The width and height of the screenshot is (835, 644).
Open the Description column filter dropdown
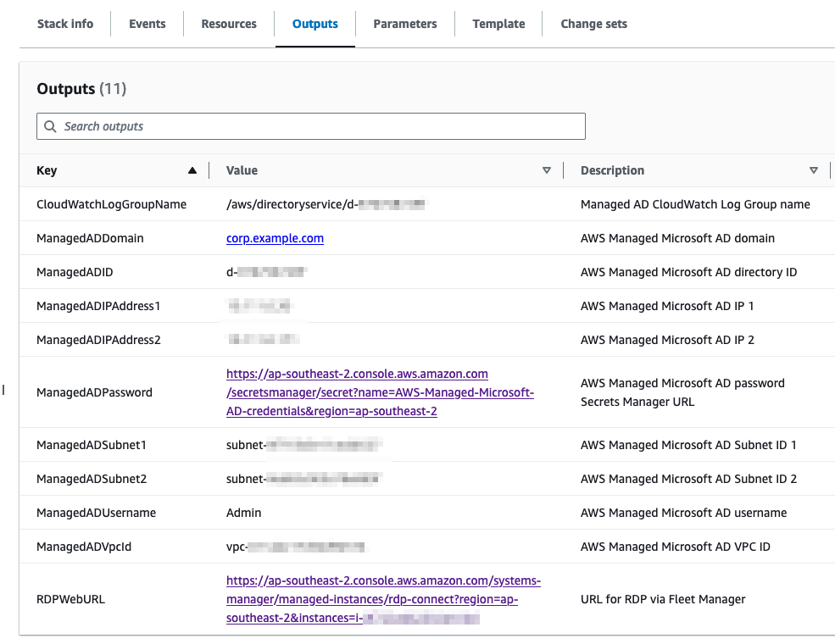[x=814, y=169]
